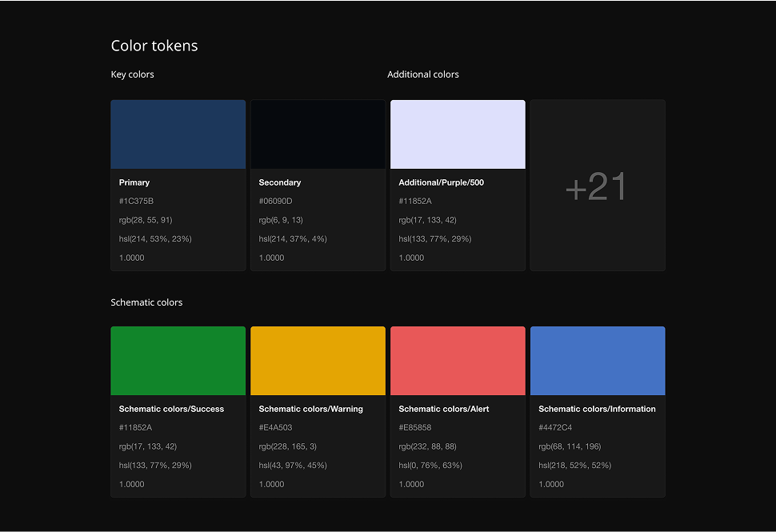Open the +21 additional colors card
Screen dimensions: 776x532
click(x=598, y=185)
